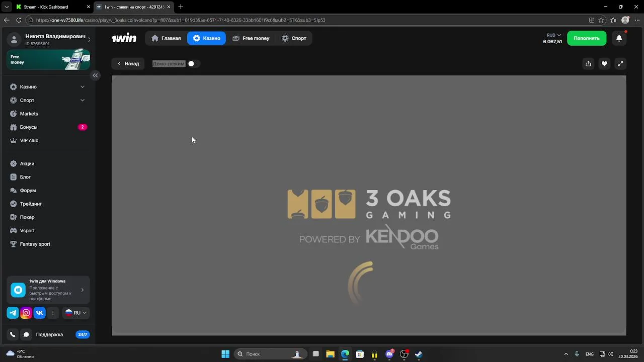The height and width of the screenshot is (362, 644).
Task: Open the RU language dropdown
Action: [75, 313]
